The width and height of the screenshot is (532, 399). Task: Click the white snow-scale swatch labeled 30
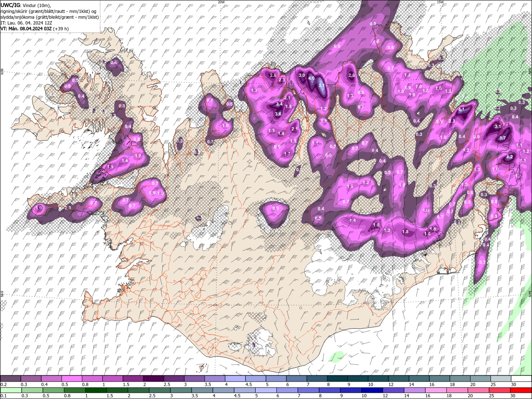coord(521,379)
